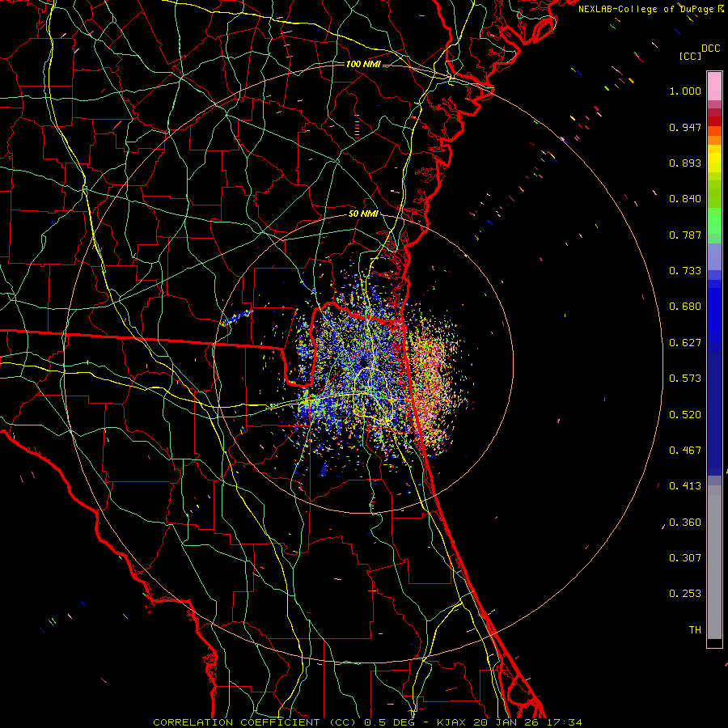The image size is (728, 728).
Task: Click the dark radar site center at KJAX
Action: pyautogui.click(x=363, y=362)
